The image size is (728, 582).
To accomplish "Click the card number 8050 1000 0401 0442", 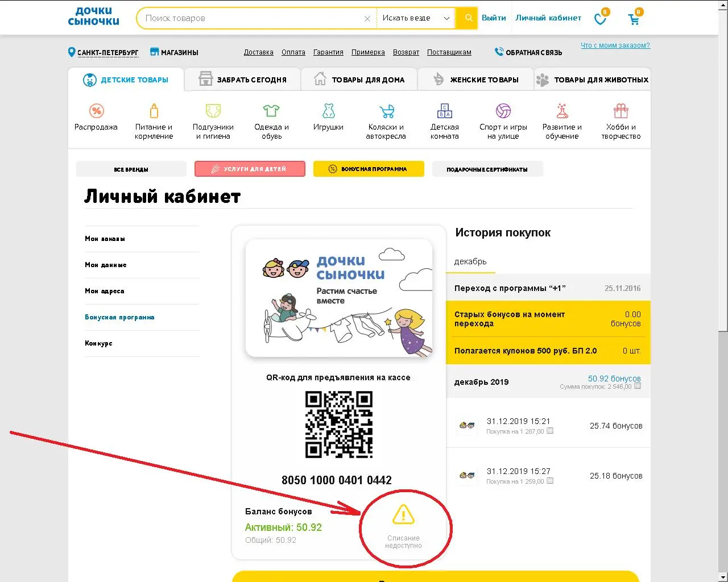I will click(x=337, y=480).
